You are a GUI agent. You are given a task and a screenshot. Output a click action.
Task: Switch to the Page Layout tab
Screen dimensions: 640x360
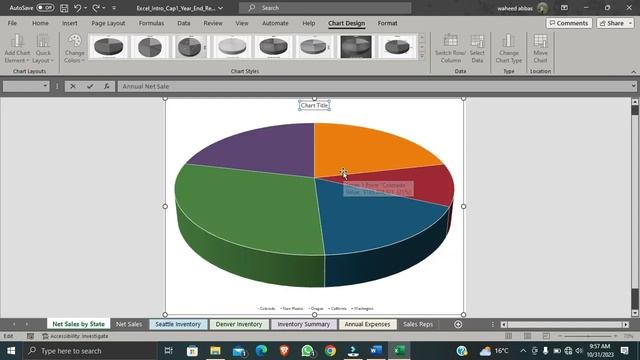(108, 23)
